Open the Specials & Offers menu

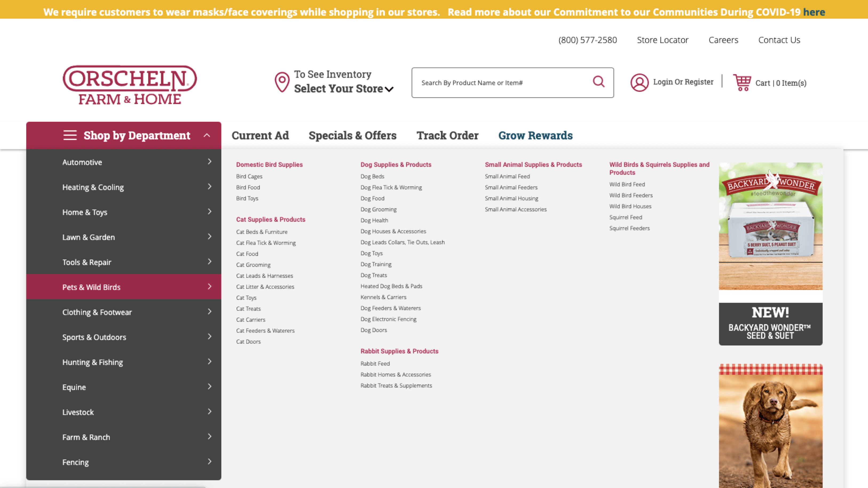(352, 135)
